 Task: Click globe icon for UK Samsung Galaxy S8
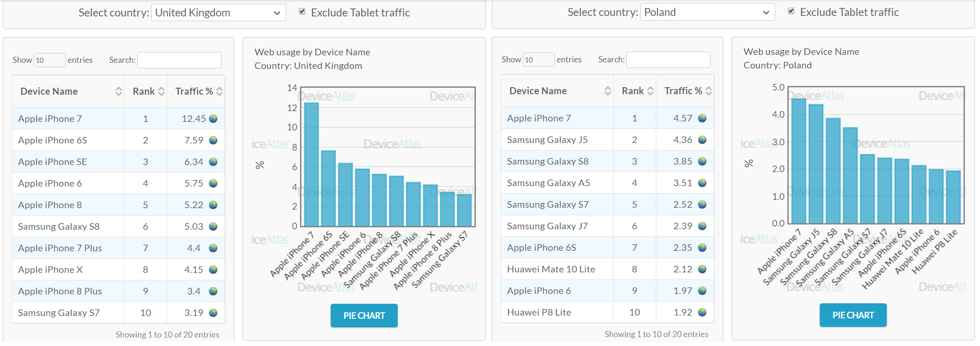[x=213, y=226]
